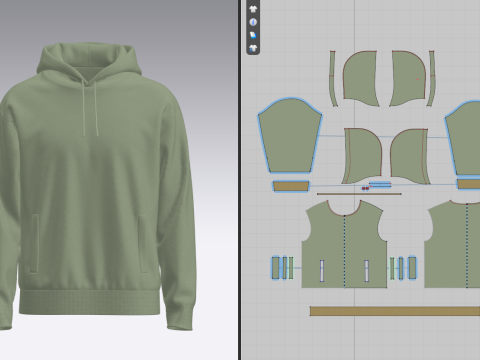Select the lower-left hood lining pattern piece
Viewport: 480px width, 360px height.
tap(362, 156)
